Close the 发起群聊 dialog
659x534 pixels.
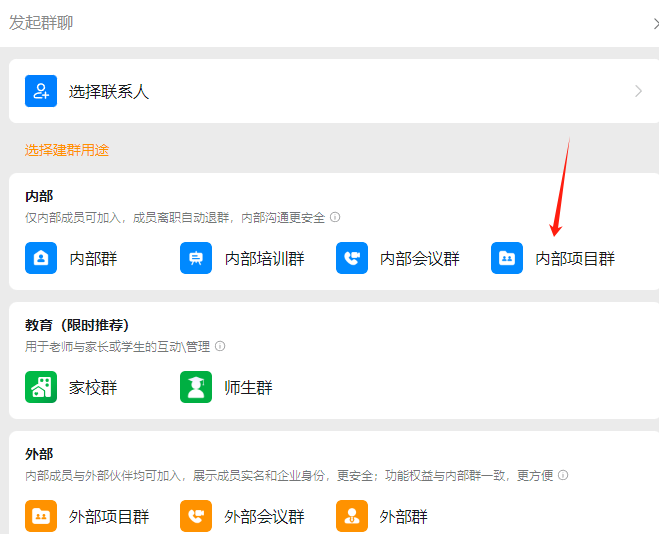coord(655,22)
